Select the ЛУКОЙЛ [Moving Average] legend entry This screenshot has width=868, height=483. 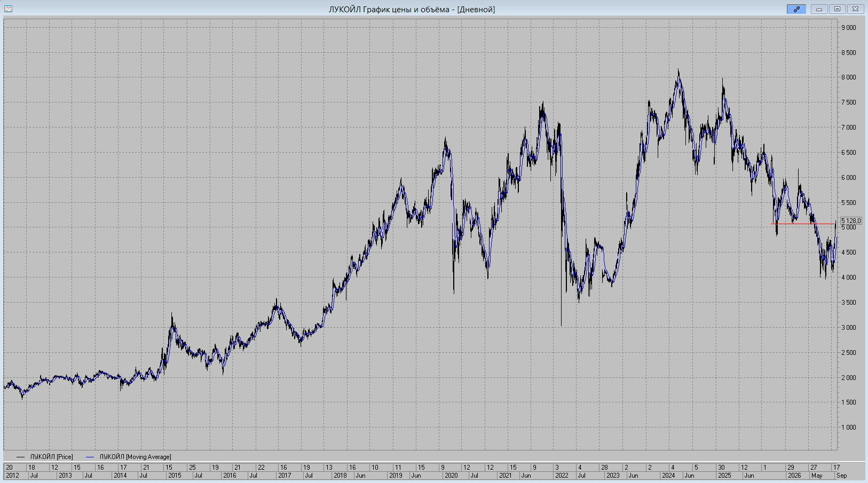click(128, 457)
